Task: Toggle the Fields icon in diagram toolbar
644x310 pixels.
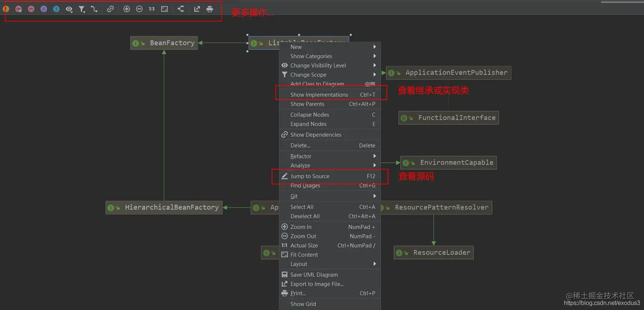Action: 6,9
